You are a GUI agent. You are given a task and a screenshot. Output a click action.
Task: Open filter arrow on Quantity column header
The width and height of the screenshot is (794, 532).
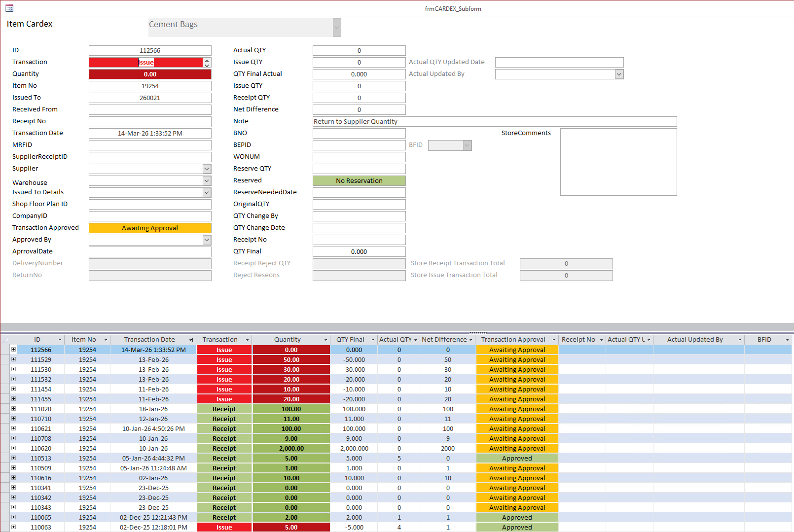tap(325, 340)
